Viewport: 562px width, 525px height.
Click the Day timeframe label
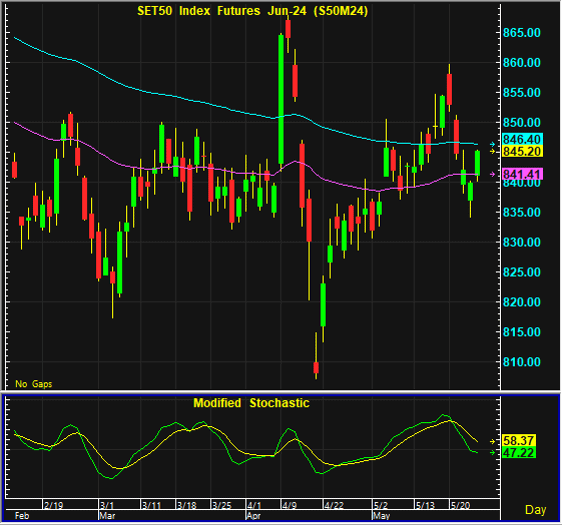[535, 510]
